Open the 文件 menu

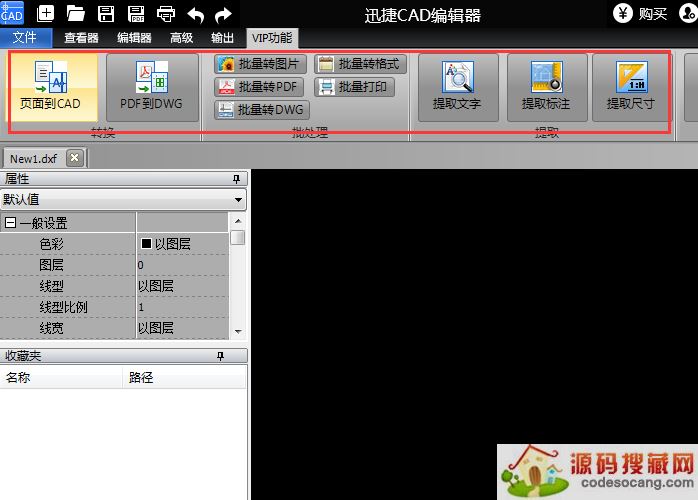point(25,38)
